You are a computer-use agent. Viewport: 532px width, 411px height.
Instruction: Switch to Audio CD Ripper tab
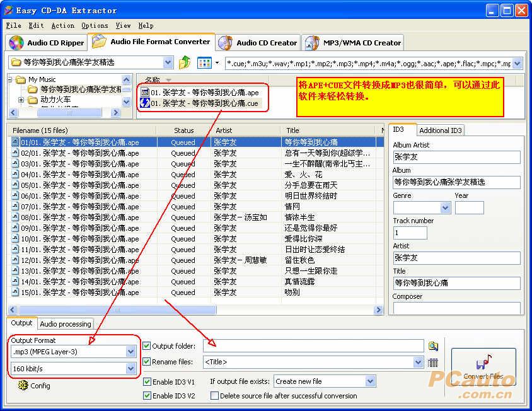coord(47,43)
